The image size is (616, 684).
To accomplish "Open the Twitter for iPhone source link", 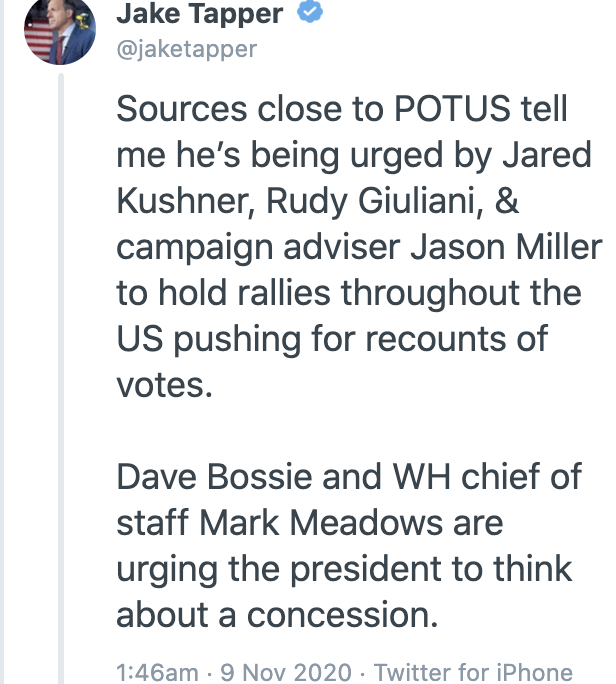I will pyautogui.click(x=473, y=672).
